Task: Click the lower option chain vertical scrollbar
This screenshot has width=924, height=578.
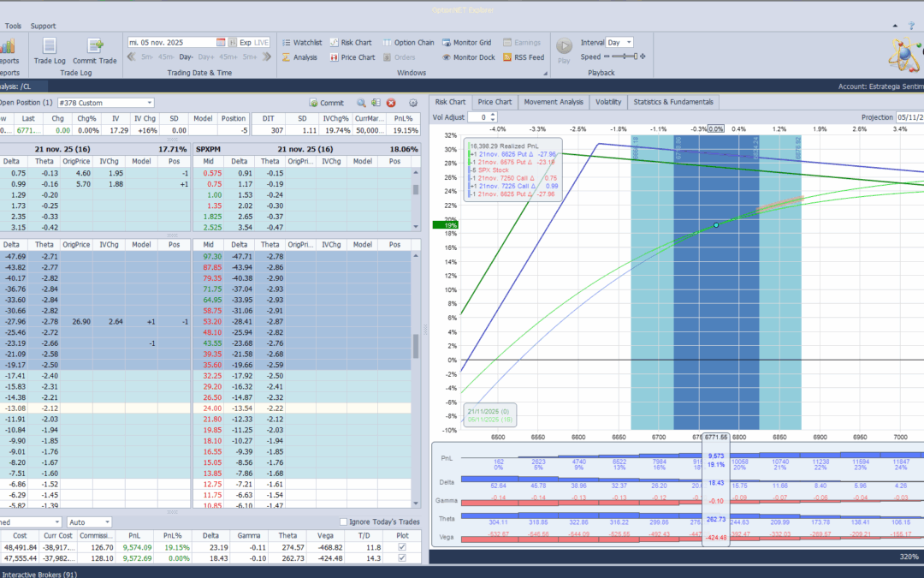Action: 416,347
